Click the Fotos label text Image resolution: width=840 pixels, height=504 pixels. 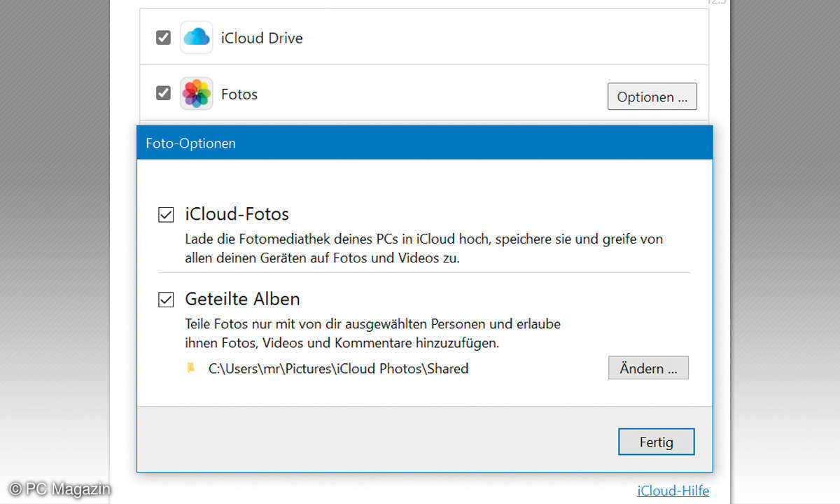[239, 94]
